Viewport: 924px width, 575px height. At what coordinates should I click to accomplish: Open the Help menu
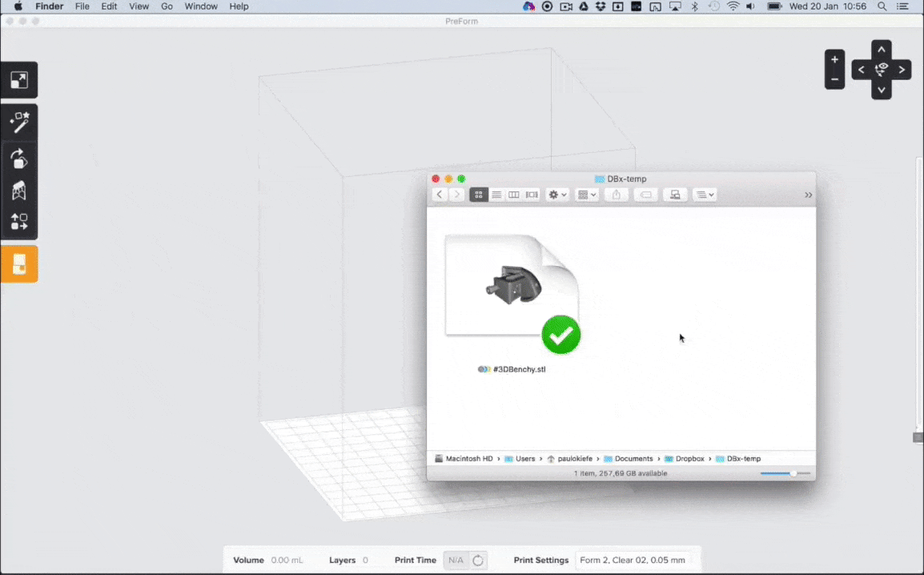(239, 6)
